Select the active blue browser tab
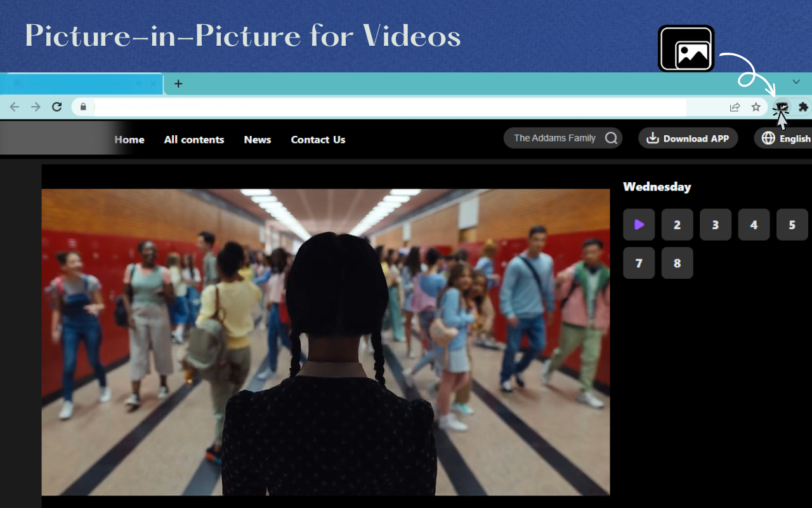The height and width of the screenshot is (508, 812). point(81,84)
